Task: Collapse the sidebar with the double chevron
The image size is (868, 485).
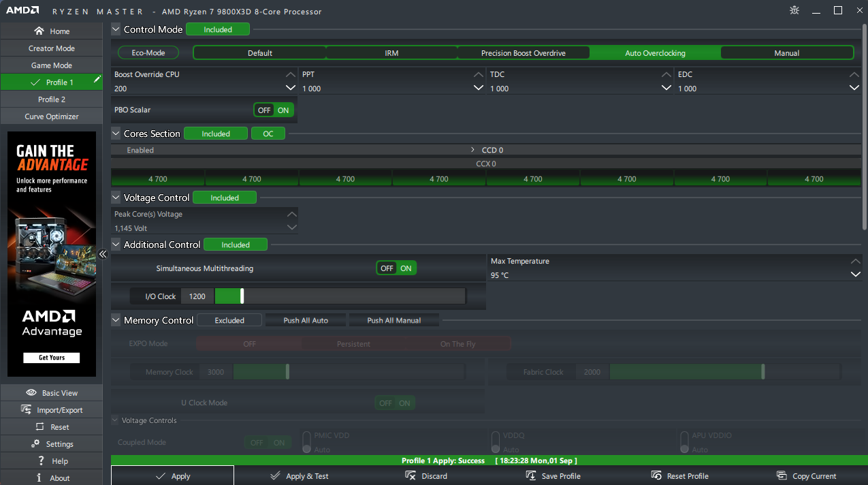Action: tap(103, 254)
